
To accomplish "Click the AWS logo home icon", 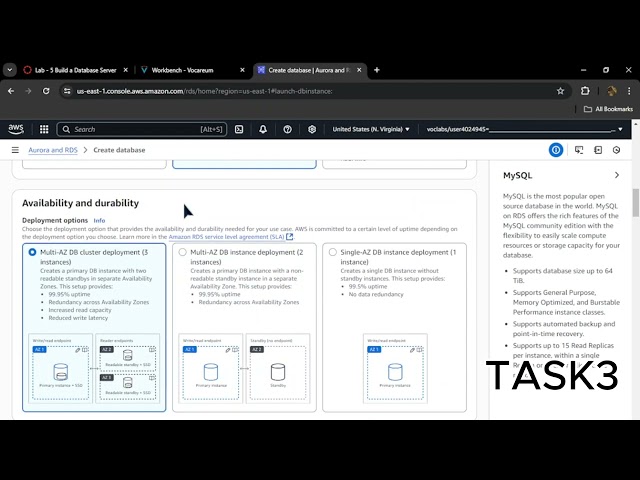I will click(x=16, y=129).
